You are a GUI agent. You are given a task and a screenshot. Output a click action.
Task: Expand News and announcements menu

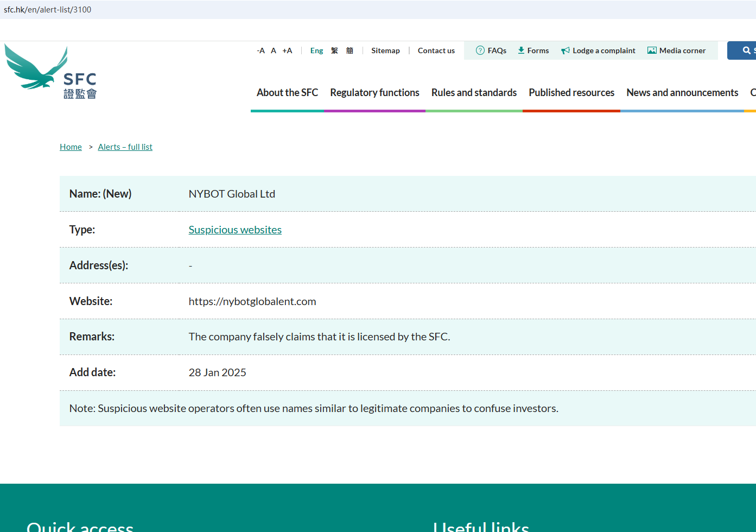[682, 93]
